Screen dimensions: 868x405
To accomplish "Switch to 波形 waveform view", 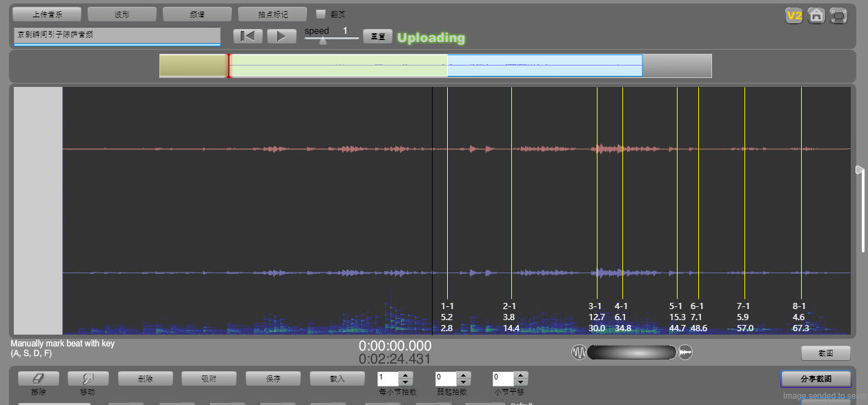I will pyautogui.click(x=121, y=14).
